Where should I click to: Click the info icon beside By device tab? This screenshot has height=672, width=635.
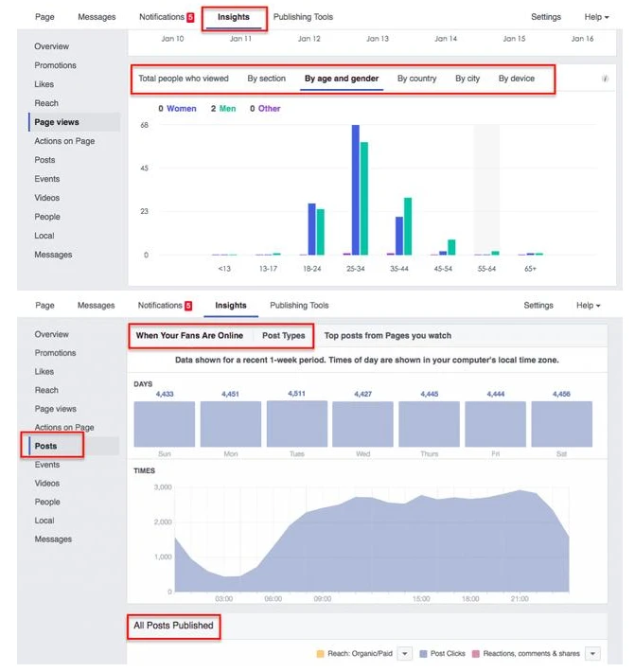(605, 79)
